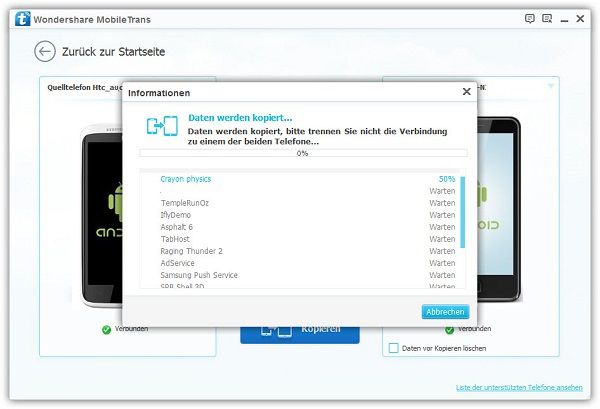Click the app list vertical scrollbar
This screenshot has height=409, width=600.
point(462,212)
